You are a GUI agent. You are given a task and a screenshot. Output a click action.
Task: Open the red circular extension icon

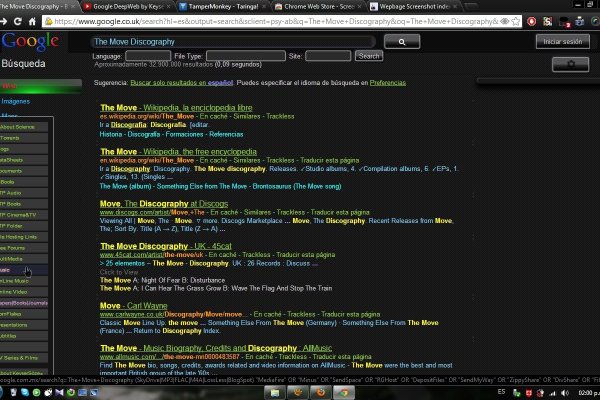(532, 21)
